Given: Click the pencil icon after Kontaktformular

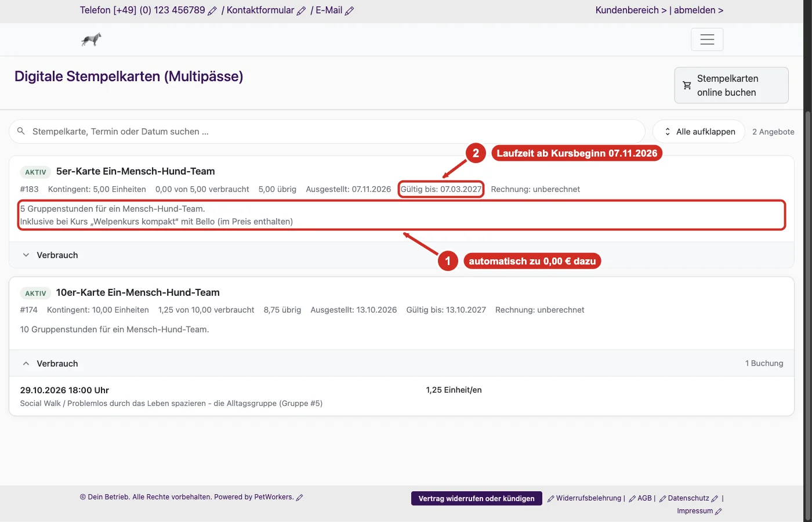Looking at the screenshot, I should 301,11.
